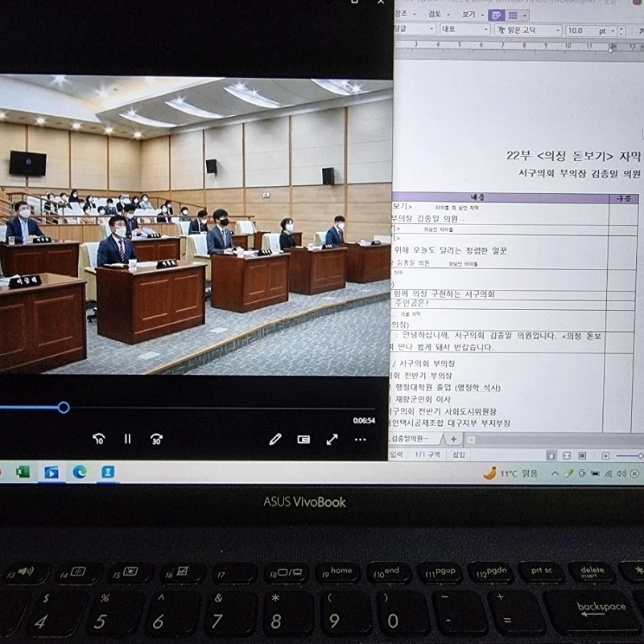Open Microsoft Edge from the taskbar
Viewport: 644px width, 644px height.
(x=80, y=473)
